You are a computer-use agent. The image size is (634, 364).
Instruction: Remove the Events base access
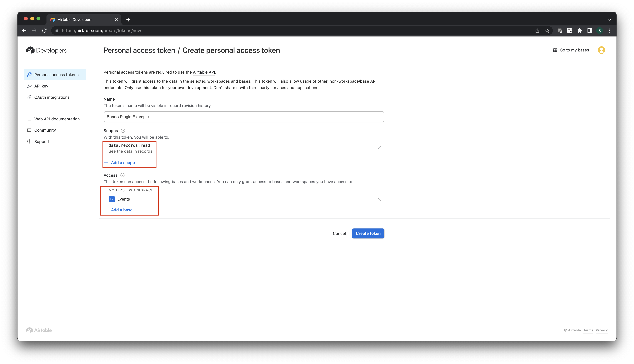tap(379, 199)
